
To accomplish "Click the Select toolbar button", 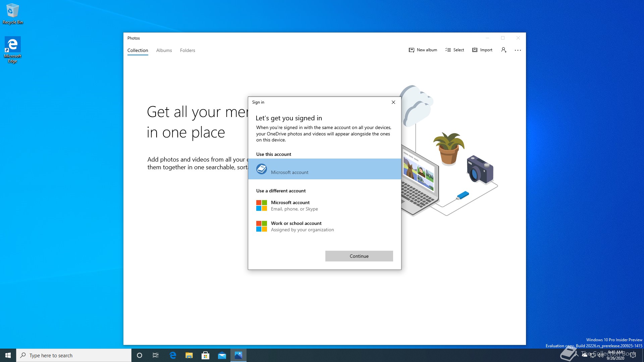I will click(x=454, y=50).
